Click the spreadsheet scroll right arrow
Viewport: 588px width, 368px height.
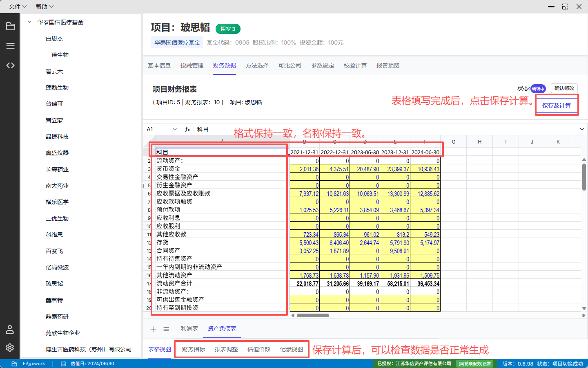pos(584,315)
